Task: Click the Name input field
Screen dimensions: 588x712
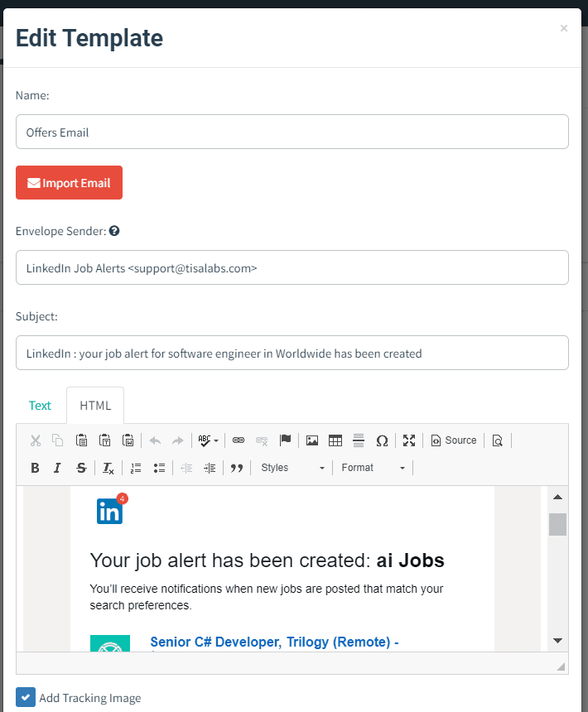Action: tap(292, 132)
